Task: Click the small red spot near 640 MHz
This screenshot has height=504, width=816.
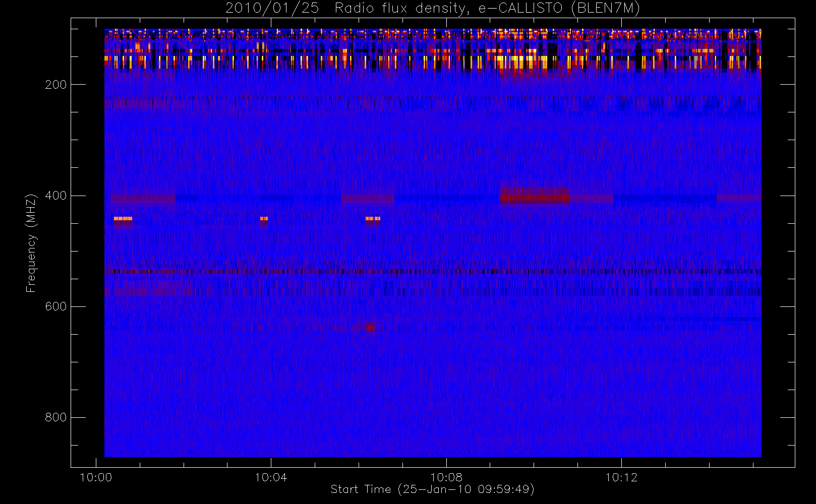Action: (371, 327)
